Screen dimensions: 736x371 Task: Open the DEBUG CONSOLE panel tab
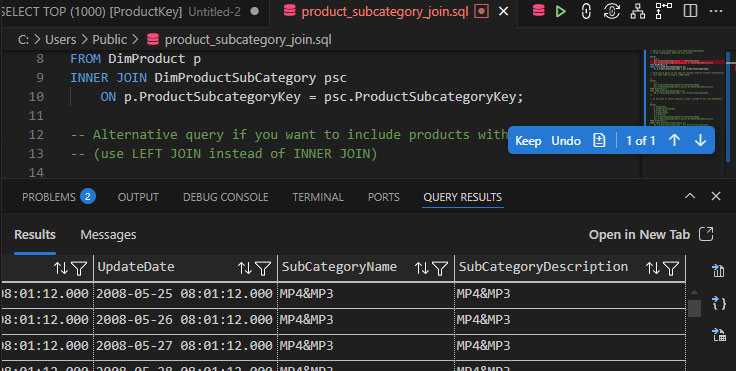point(225,197)
